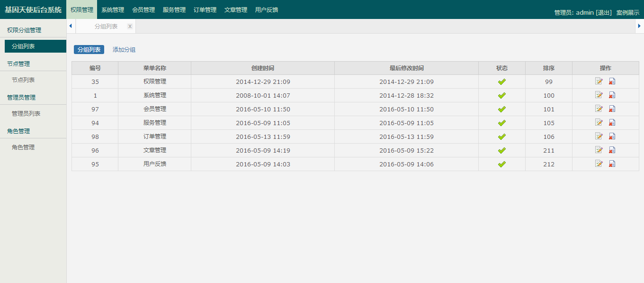Screen dimensions: 644x283
Task: Toggle status checkmark of 用户反馈 row
Action: click(x=502, y=164)
